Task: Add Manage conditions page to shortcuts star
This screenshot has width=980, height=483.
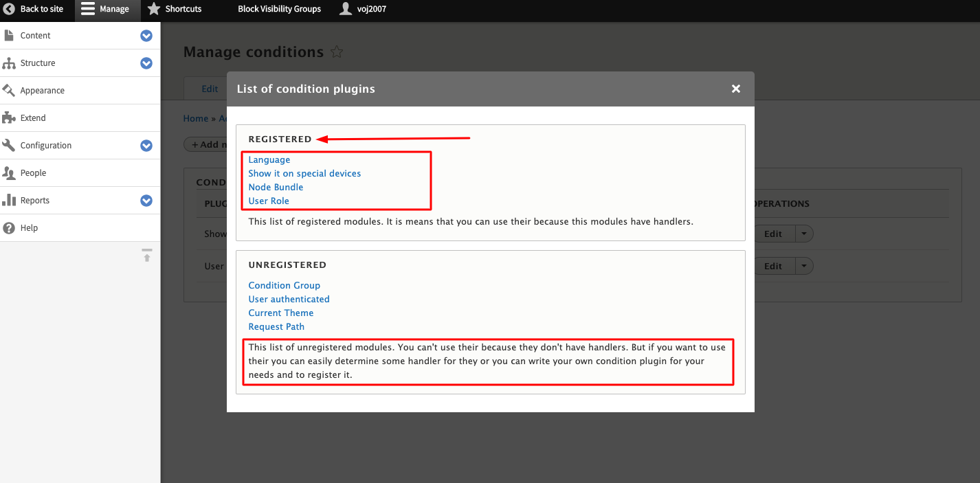Action: pyautogui.click(x=337, y=52)
